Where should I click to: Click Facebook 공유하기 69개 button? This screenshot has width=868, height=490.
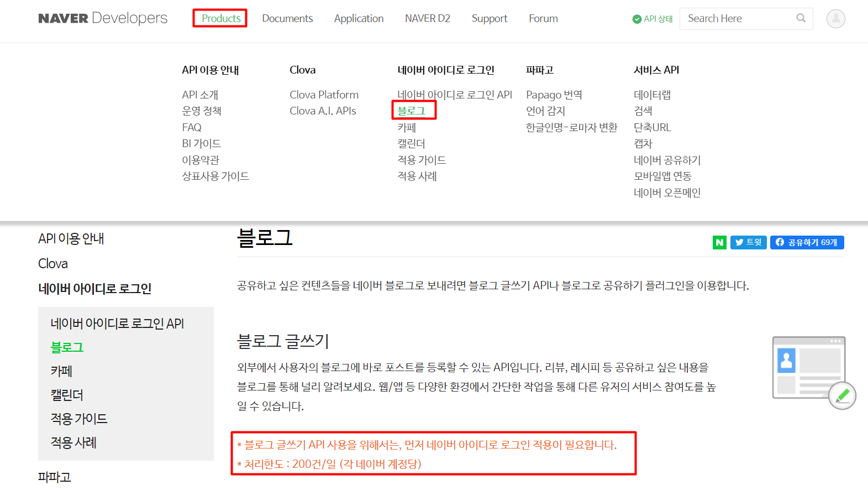(x=807, y=242)
